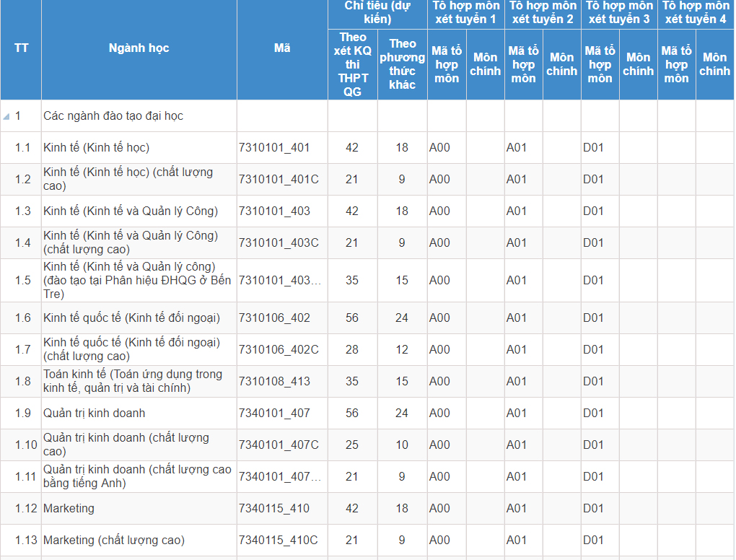This screenshot has width=736, height=560.
Task: Click the 'Ngành học' column header
Action: point(139,48)
